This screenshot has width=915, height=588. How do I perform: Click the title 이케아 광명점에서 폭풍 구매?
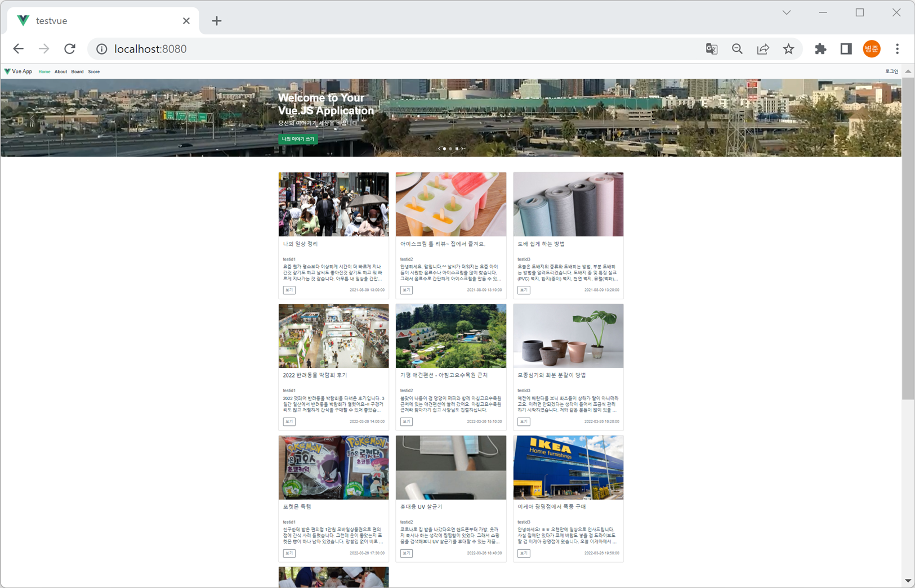552,507
